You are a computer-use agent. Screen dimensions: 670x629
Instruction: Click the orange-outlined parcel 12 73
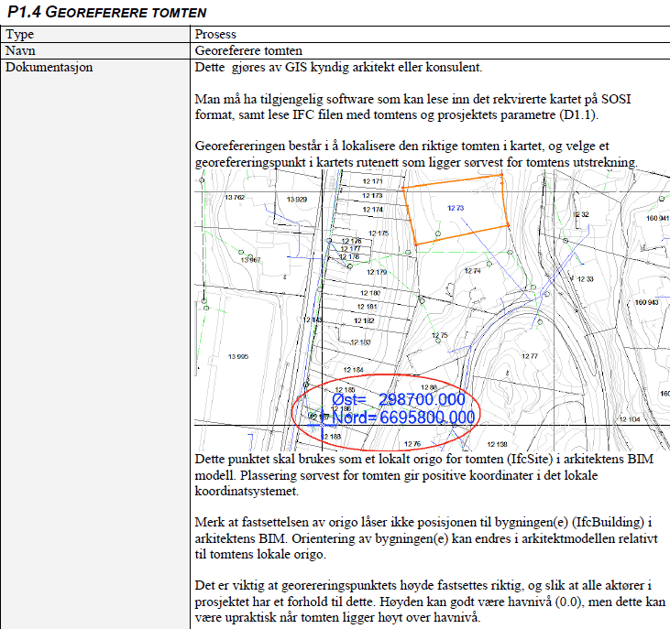[456, 208]
